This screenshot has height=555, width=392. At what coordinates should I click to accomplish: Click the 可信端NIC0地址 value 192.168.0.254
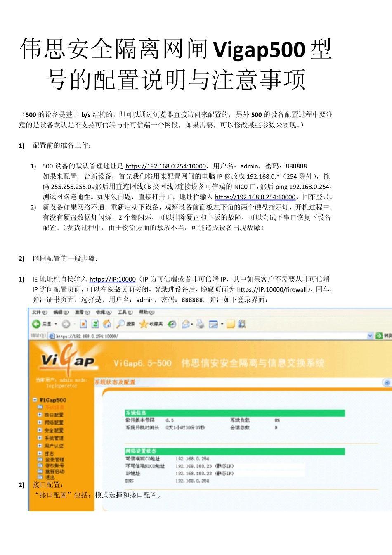pyautogui.click(x=192, y=458)
